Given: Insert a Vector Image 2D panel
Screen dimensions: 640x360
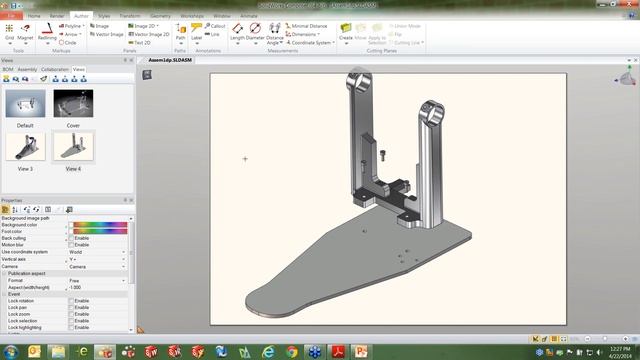Looking at the screenshot, I should [x=149, y=34].
